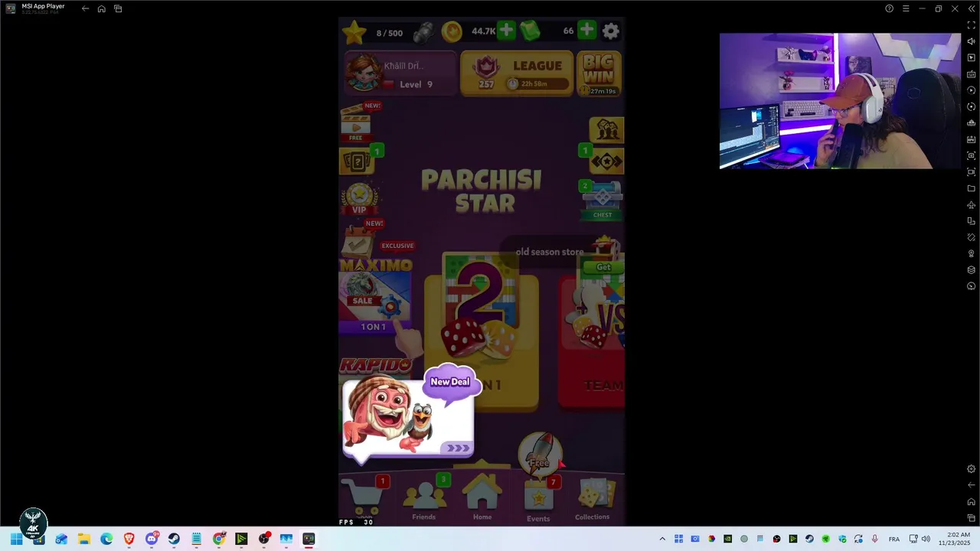Screen dimensions: 980x551
Task: Open recent apps in emulator sidebar
Action: 972,518
